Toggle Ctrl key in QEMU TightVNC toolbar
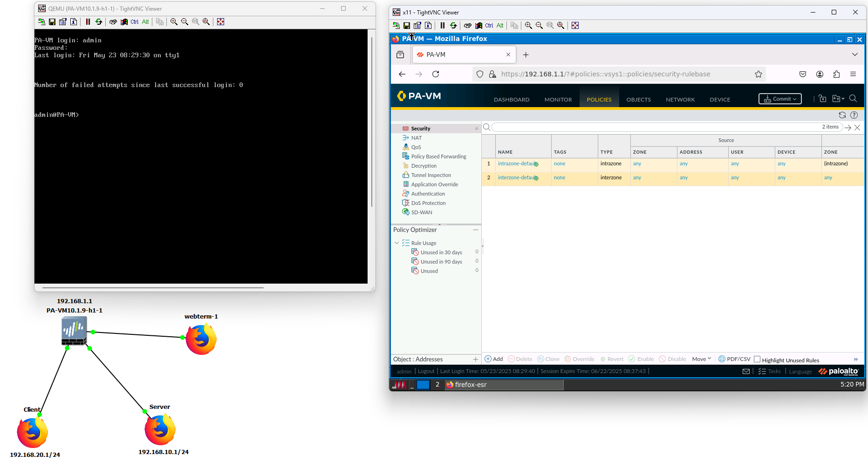Viewport: 868px width, 462px height. point(135,22)
